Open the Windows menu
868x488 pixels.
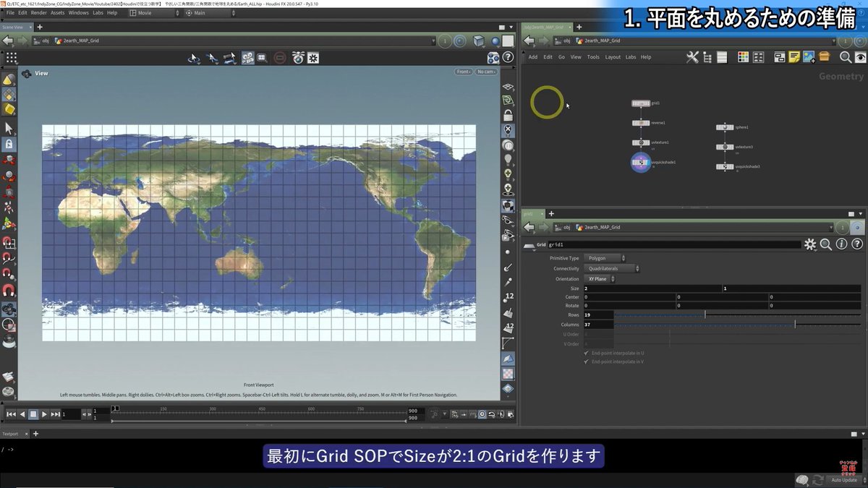click(78, 12)
